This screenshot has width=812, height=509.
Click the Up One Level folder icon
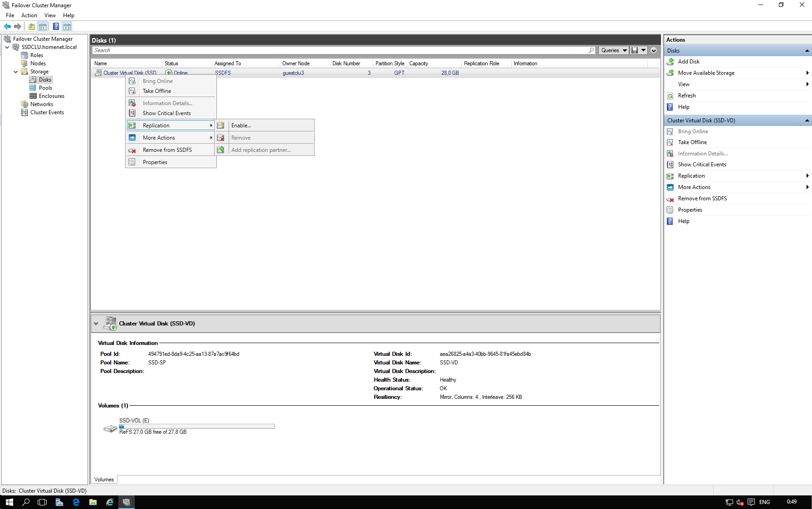coord(32,26)
